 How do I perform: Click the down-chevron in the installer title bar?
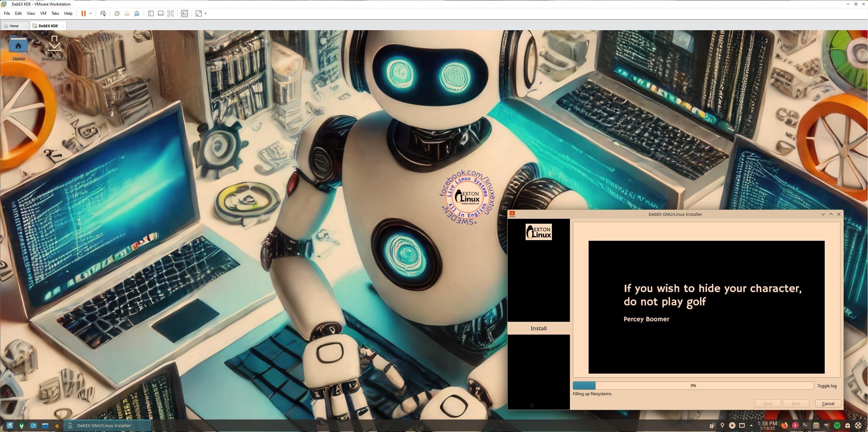[823, 214]
